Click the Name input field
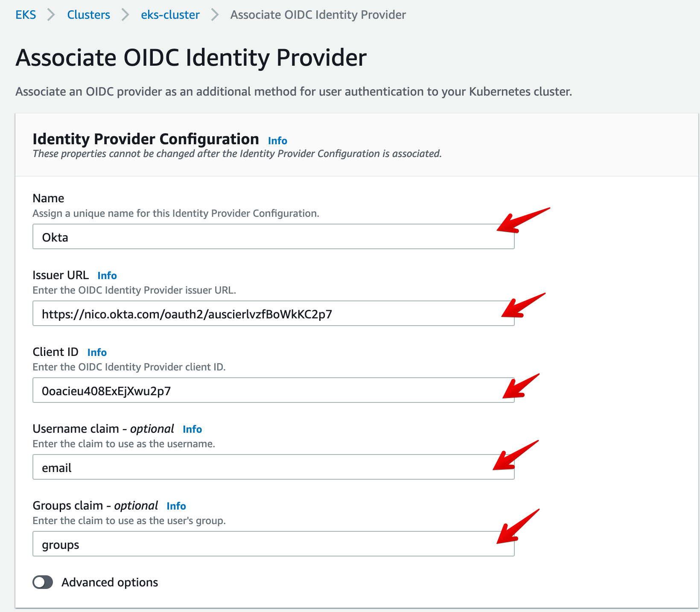 coord(273,237)
